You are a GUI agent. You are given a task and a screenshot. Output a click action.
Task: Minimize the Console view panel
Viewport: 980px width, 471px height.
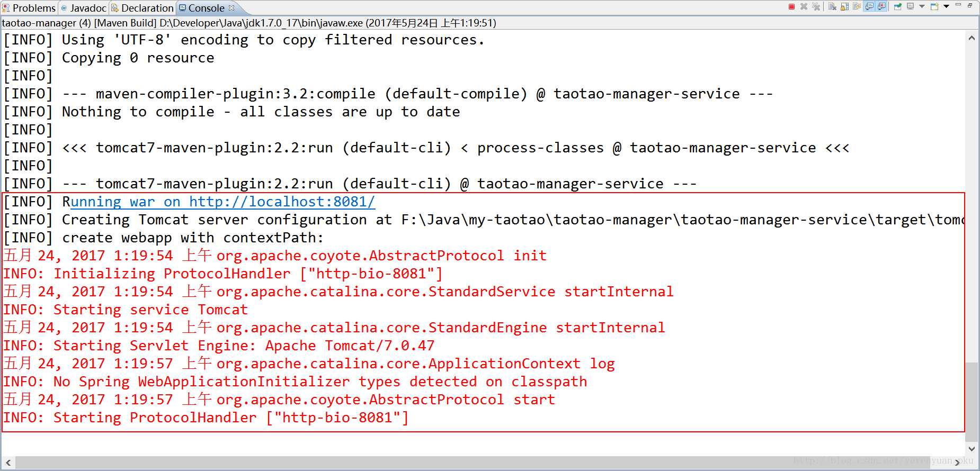(958, 5)
